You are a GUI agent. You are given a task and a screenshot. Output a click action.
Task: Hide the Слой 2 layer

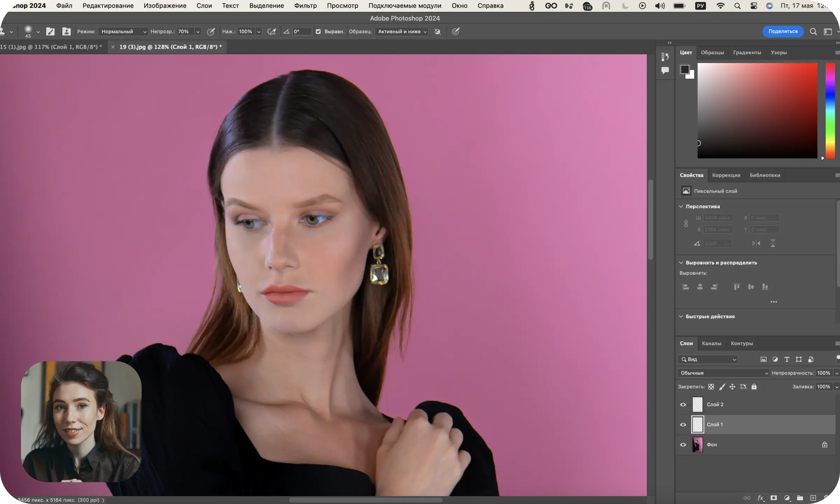pyautogui.click(x=683, y=405)
